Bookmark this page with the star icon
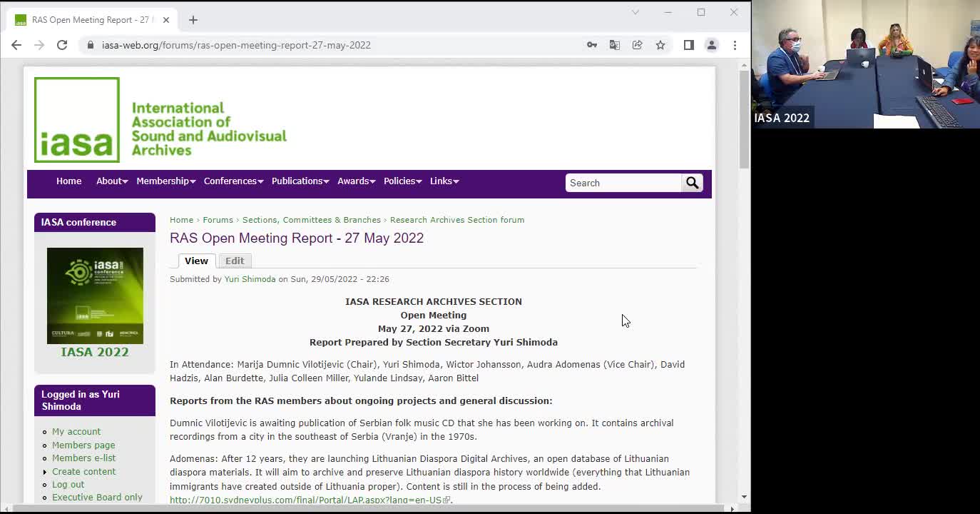The height and width of the screenshot is (514, 980). pyautogui.click(x=660, y=45)
